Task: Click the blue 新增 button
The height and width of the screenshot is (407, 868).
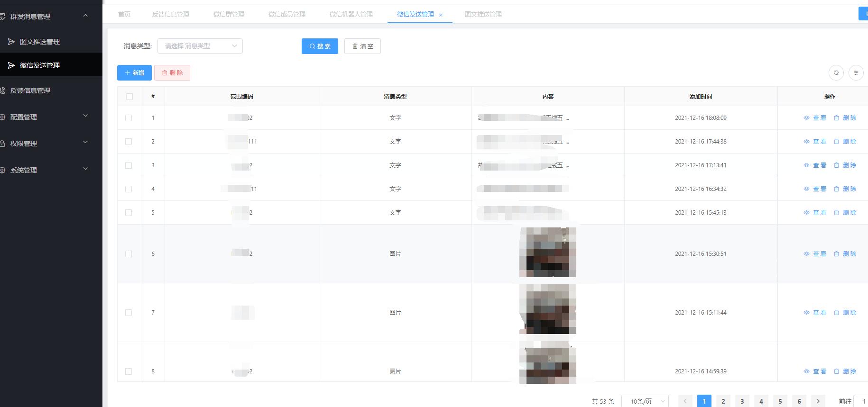Action: pos(134,72)
